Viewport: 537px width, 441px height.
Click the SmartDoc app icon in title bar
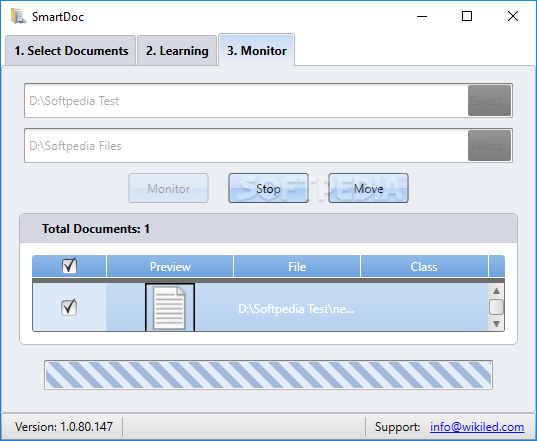pyautogui.click(x=18, y=16)
